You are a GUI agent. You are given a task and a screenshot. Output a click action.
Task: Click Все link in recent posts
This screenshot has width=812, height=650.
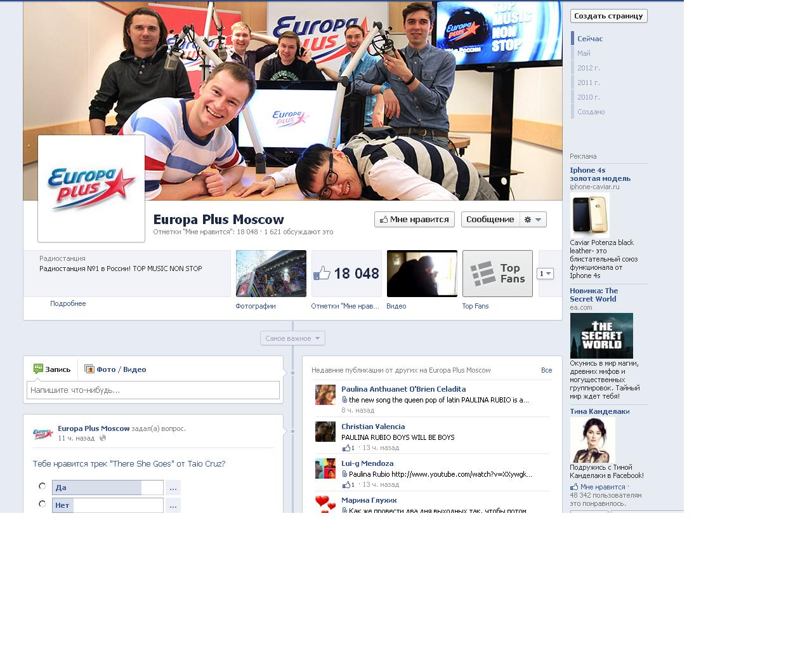click(546, 370)
